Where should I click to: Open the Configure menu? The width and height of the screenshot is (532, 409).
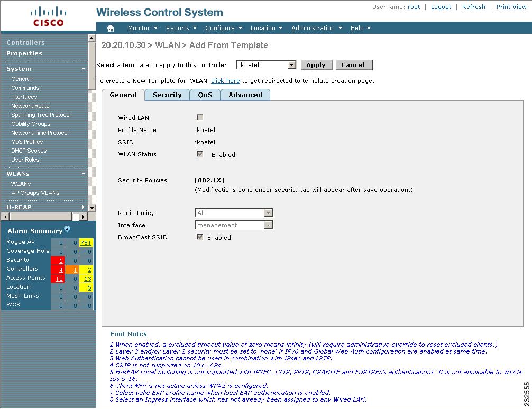pyautogui.click(x=224, y=28)
